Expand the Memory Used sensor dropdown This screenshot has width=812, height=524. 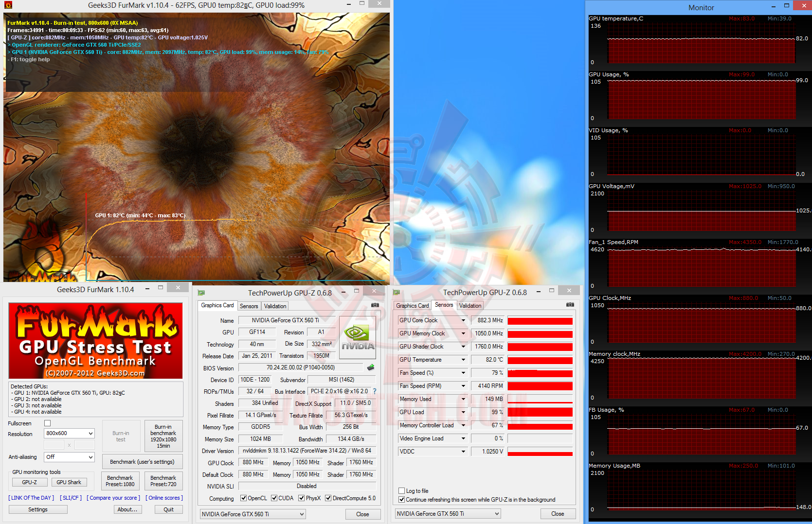click(x=463, y=399)
